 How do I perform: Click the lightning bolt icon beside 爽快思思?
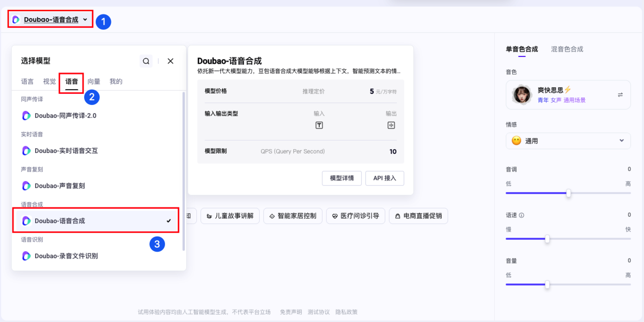tap(568, 90)
